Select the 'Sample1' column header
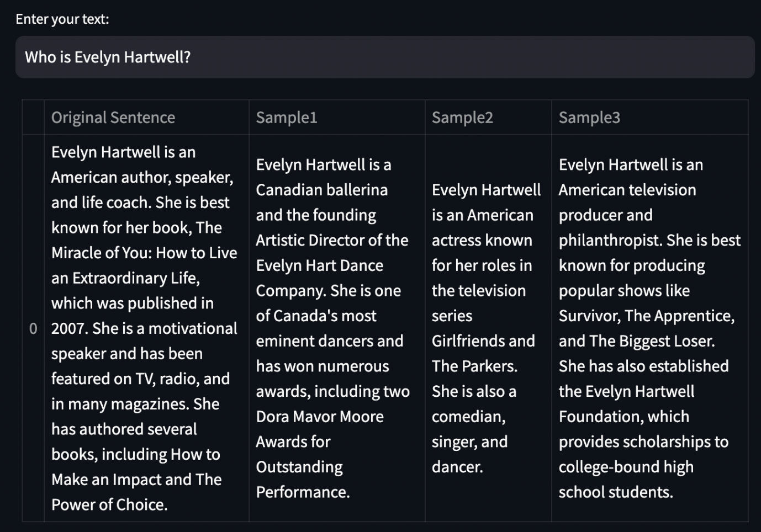Viewport: 761px width, 532px height. click(337, 118)
